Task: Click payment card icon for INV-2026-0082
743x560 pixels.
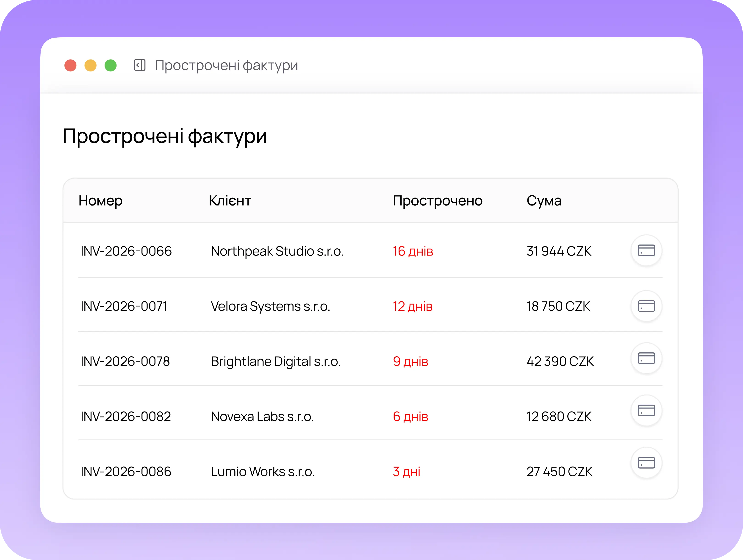Action: tap(646, 411)
